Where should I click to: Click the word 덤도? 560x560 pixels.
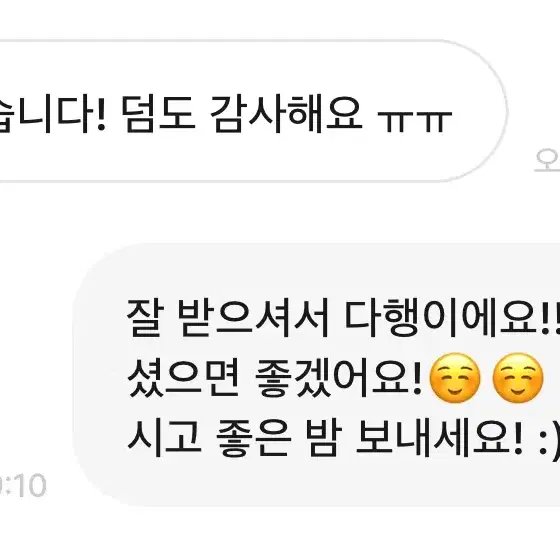point(159,114)
